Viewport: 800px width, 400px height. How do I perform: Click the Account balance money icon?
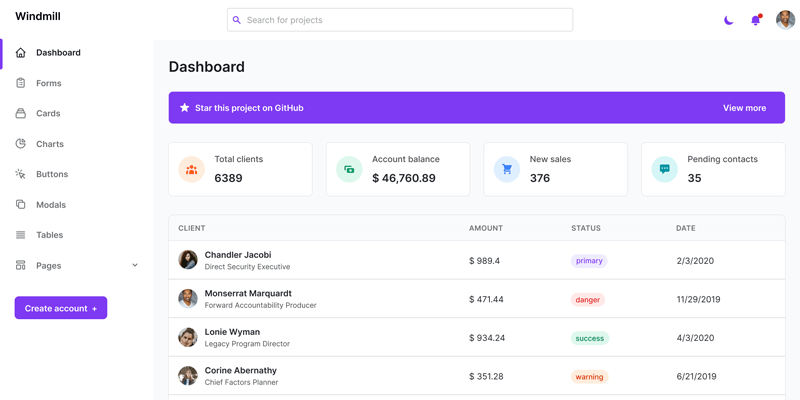[x=349, y=169]
